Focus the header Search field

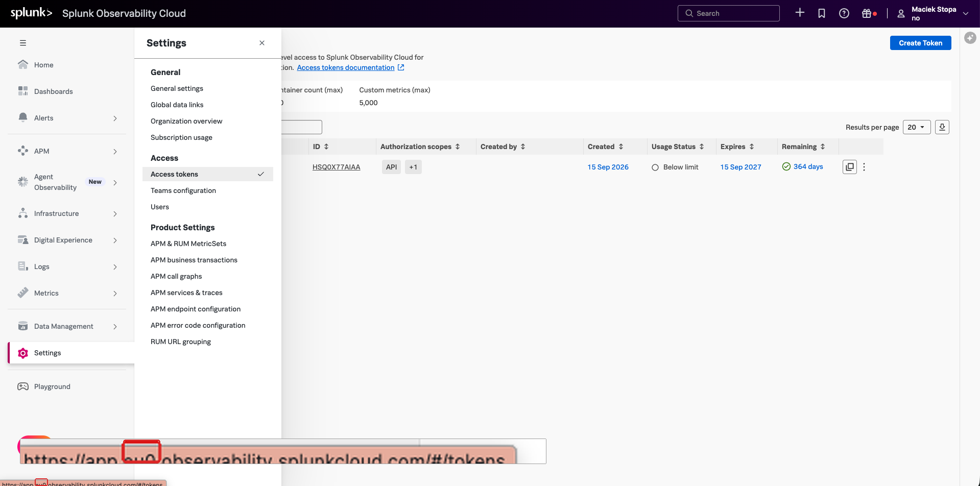pos(729,13)
